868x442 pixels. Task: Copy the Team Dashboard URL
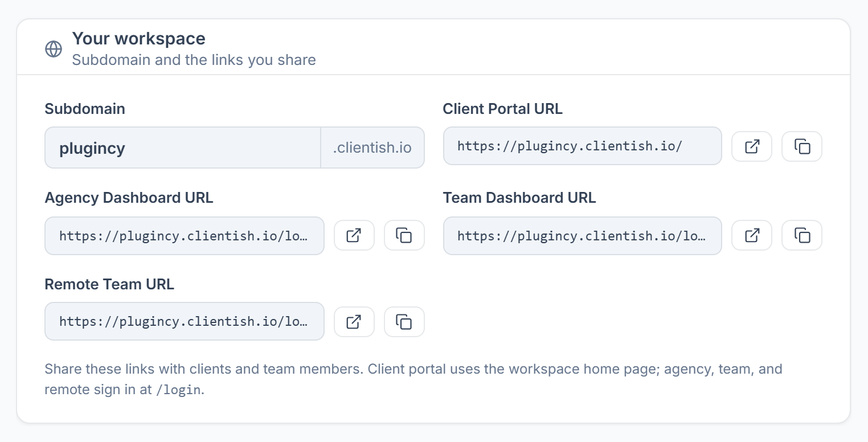point(802,235)
